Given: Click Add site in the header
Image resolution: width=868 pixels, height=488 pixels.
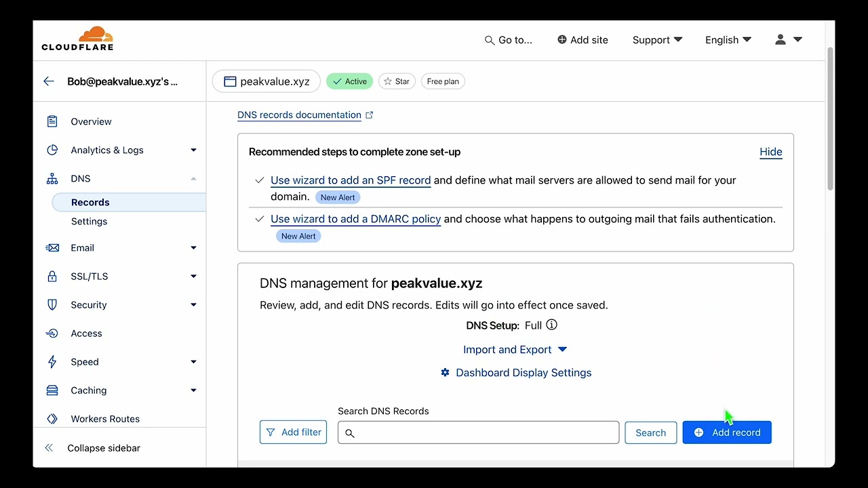Looking at the screenshot, I should pyautogui.click(x=583, y=40).
